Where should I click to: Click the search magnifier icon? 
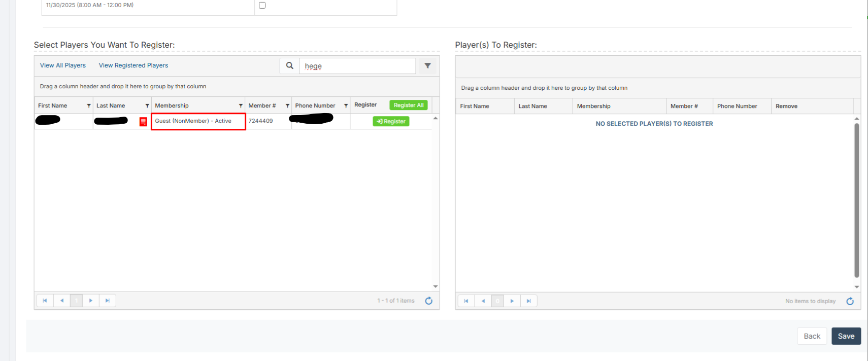tap(289, 66)
